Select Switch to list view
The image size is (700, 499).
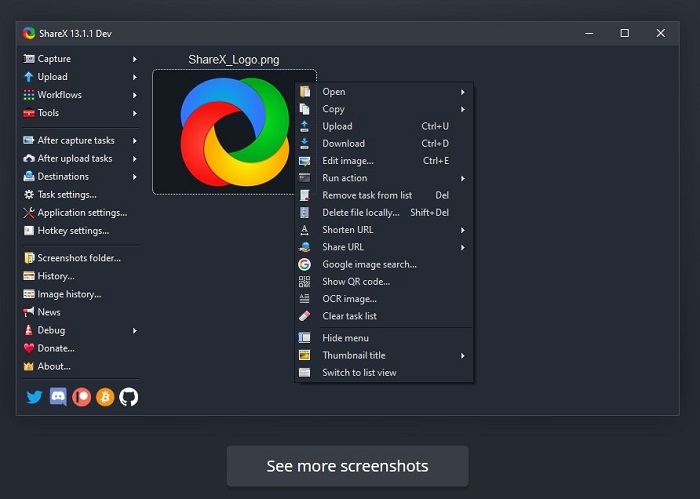point(384,372)
